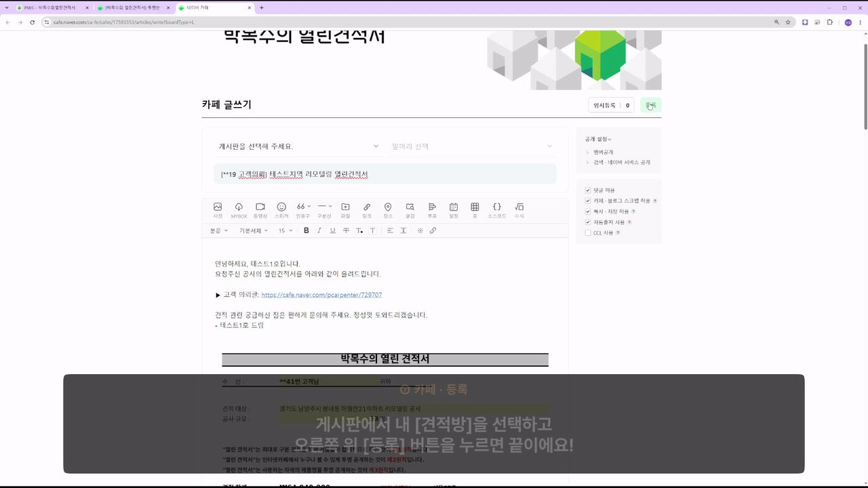Insert a formula with 수식 icon
The image size is (868, 488).
519,210
